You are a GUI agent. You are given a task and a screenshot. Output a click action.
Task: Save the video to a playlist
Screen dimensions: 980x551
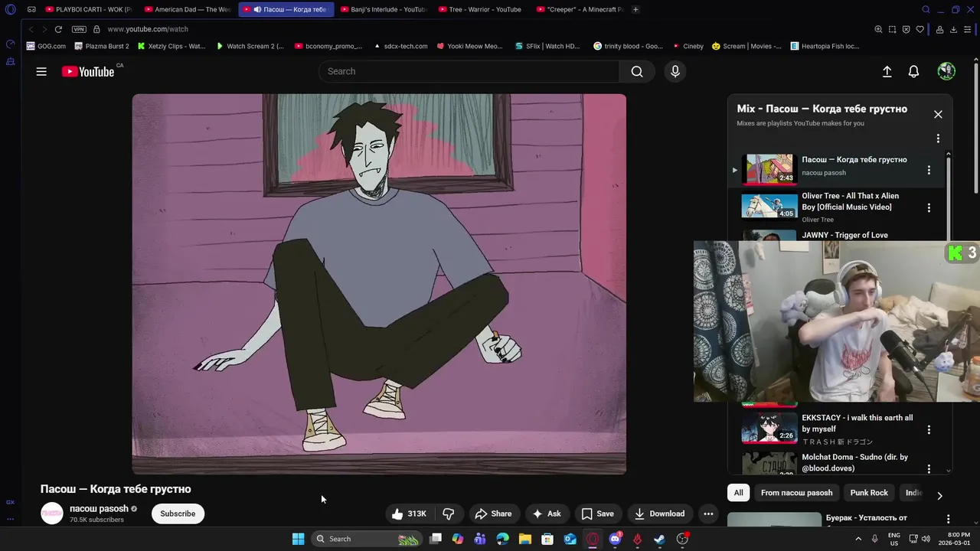click(597, 514)
